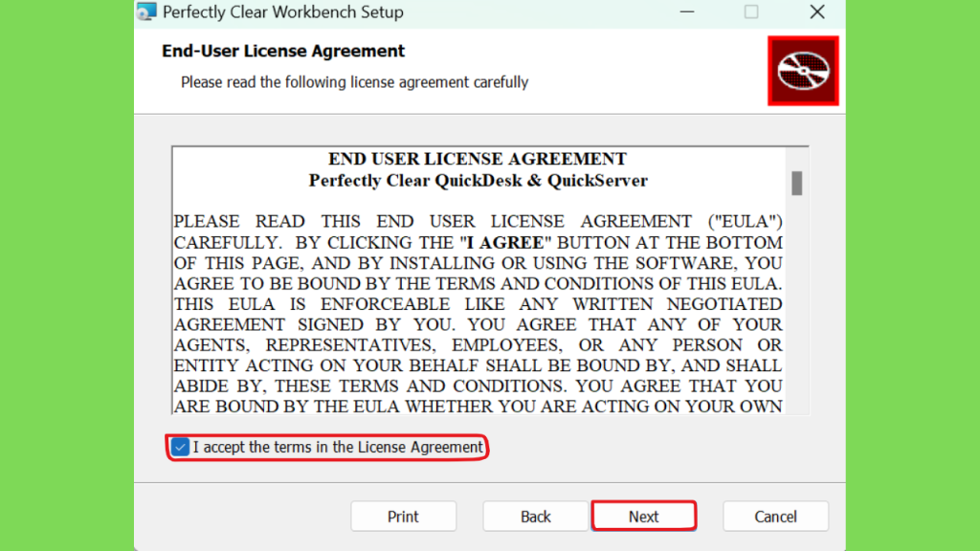Minimize the setup window
Screen dimensions: 980x551
687,11
